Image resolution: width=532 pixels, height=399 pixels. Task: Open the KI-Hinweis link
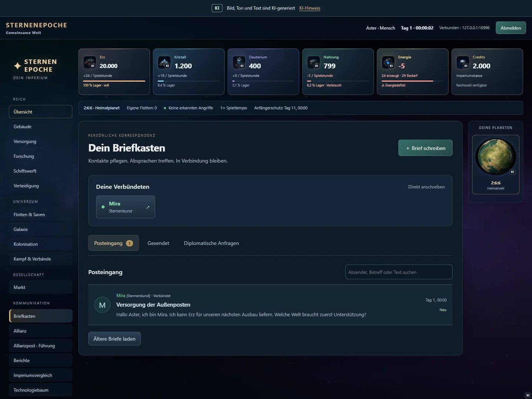pos(310,8)
